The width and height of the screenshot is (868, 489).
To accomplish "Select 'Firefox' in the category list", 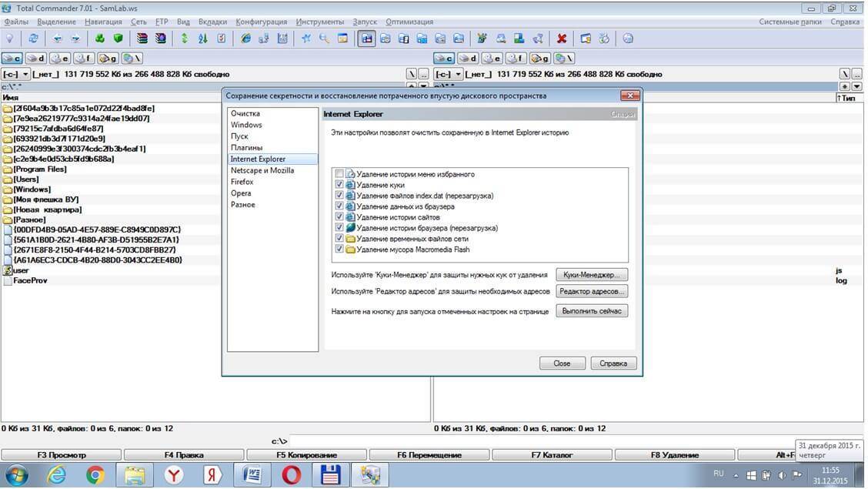I will [x=242, y=182].
